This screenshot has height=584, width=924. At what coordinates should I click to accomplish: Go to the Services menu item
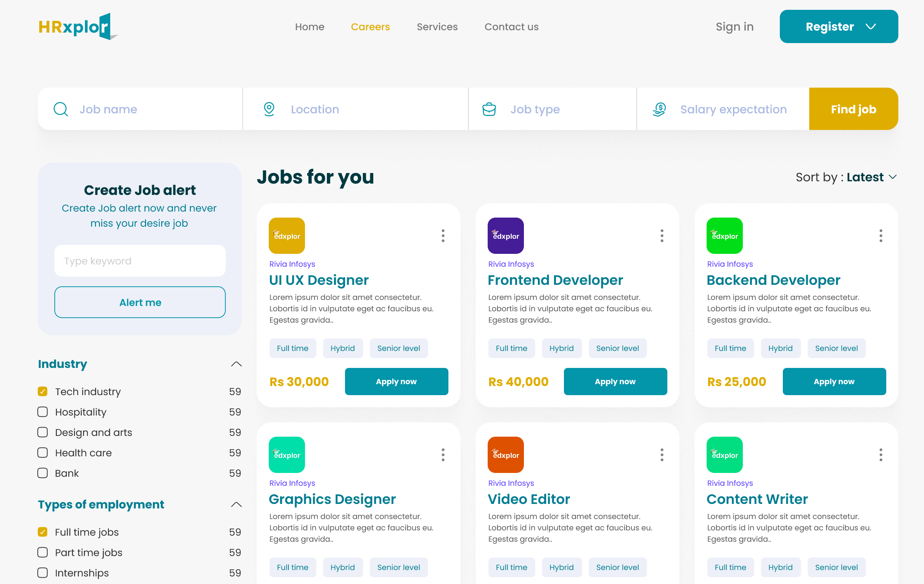coord(437,26)
